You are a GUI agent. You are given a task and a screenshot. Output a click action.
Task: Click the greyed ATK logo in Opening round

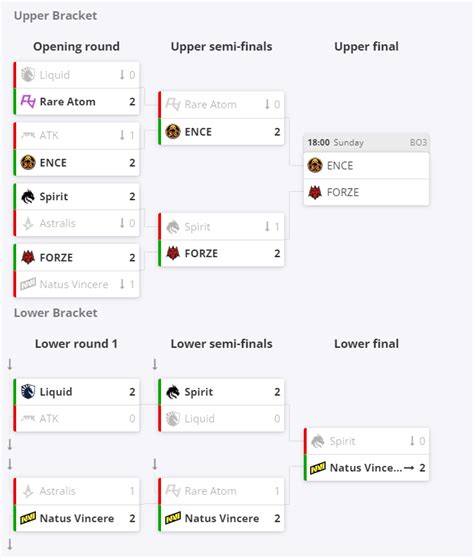coord(28,135)
